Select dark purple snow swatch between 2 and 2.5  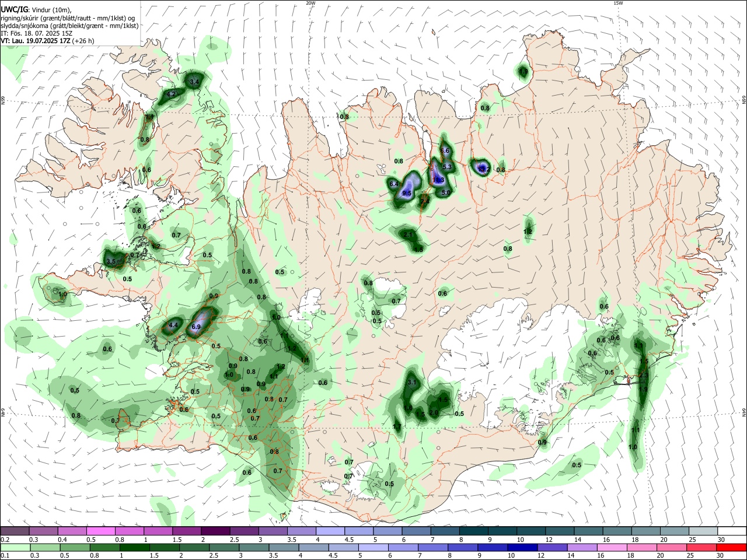[x=215, y=531]
